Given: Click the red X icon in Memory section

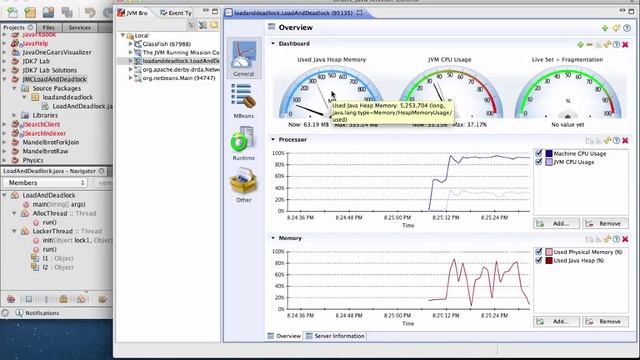Looking at the screenshot, I should [625, 239].
